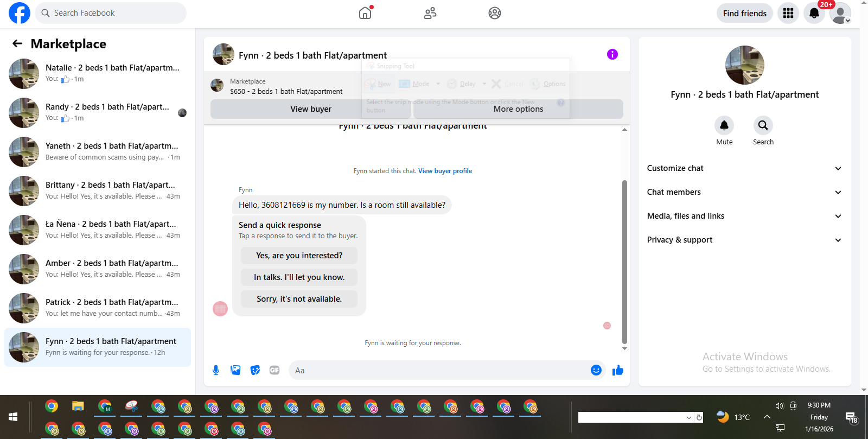Screen dimensions: 868x439
Task: Open Ła Ñena's Marketplace conversation
Action: click(x=98, y=230)
